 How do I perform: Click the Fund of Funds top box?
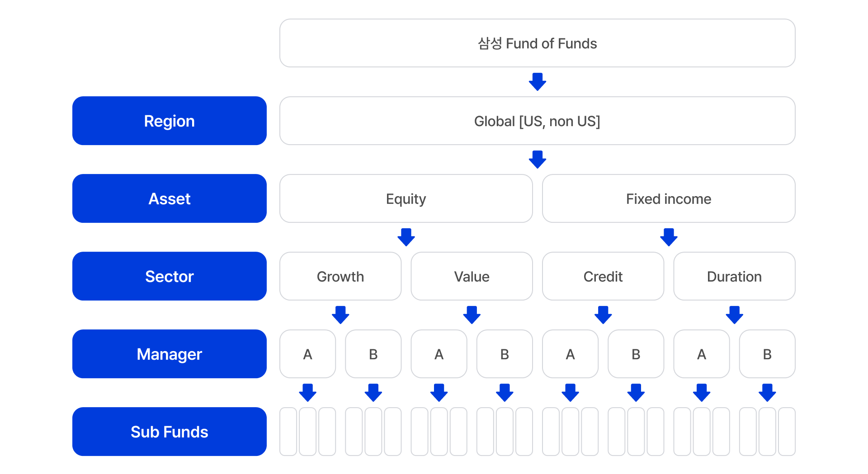coord(537,43)
